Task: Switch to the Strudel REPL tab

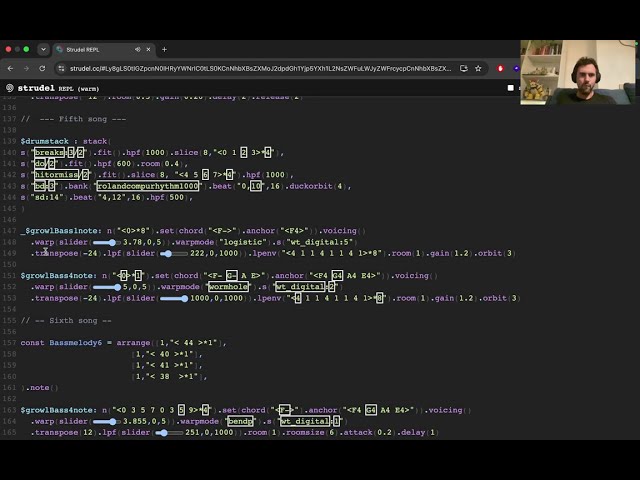Action: [104, 49]
